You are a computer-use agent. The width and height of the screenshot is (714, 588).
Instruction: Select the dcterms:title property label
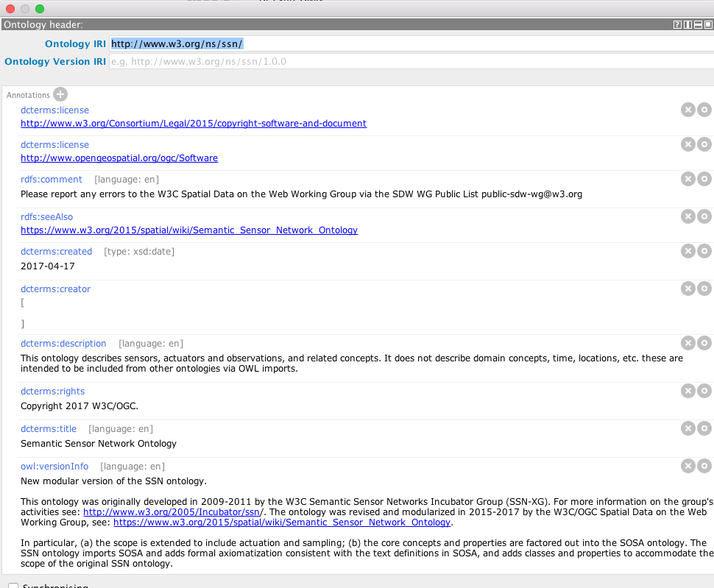(49, 429)
